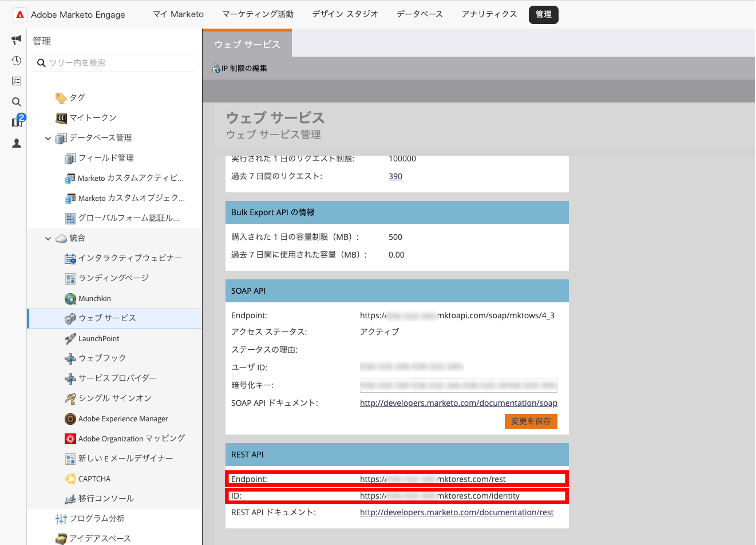This screenshot has width=756, height=545.
Task: Collapse the データベース管理 tree node
Action: [x=48, y=138]
